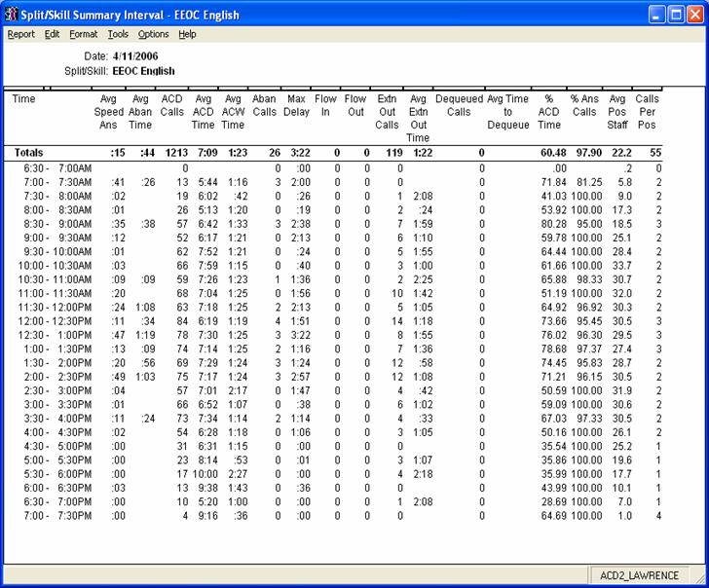Screen dimensions: 709x588
Task: Click the Avg Speed Ans column header
Action: point(108,112)
